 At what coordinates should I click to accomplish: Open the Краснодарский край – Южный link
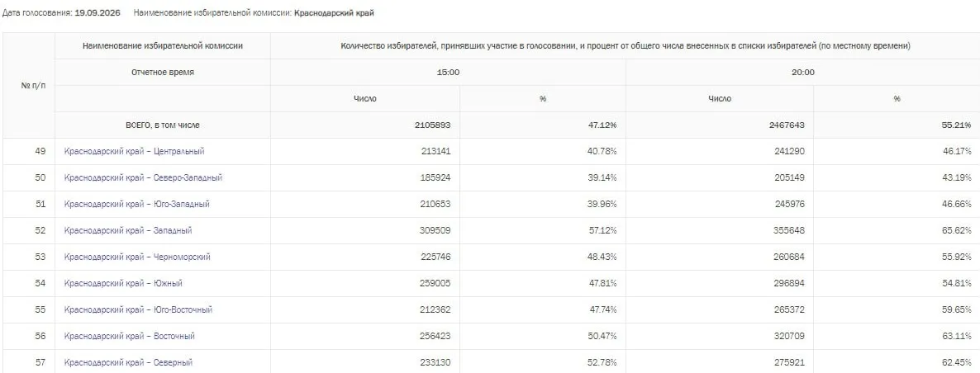point(123,283)
